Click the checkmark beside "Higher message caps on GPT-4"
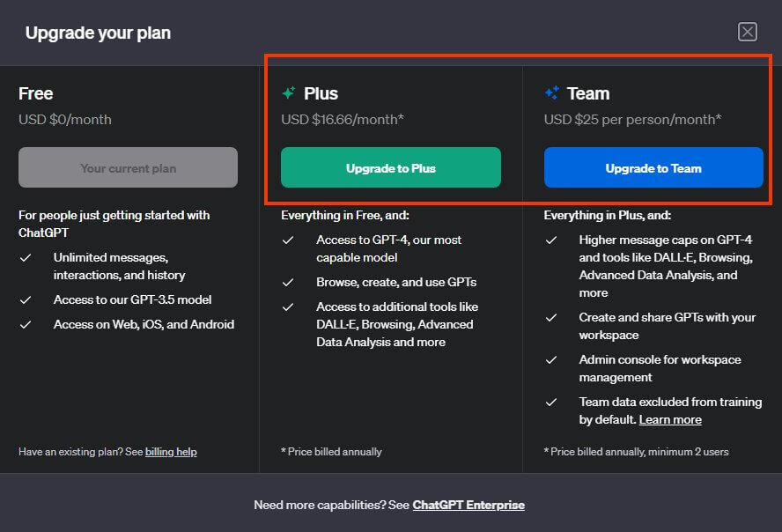782x532 pixels. point(552,239)
